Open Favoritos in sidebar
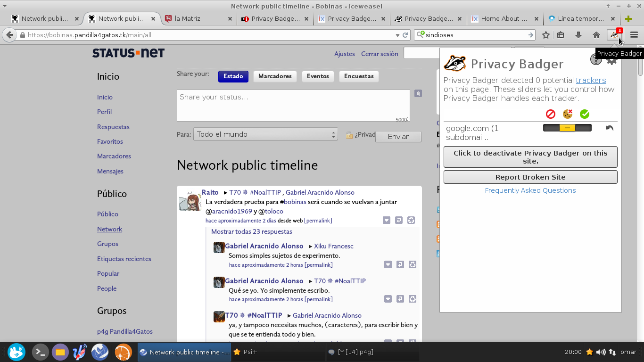 pos(110,141)
